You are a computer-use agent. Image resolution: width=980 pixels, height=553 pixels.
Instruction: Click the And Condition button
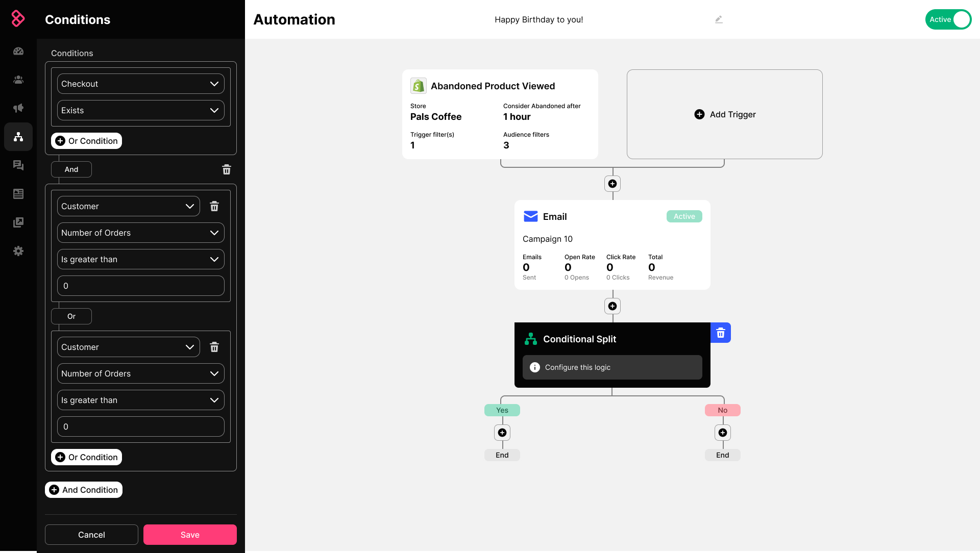84,490
